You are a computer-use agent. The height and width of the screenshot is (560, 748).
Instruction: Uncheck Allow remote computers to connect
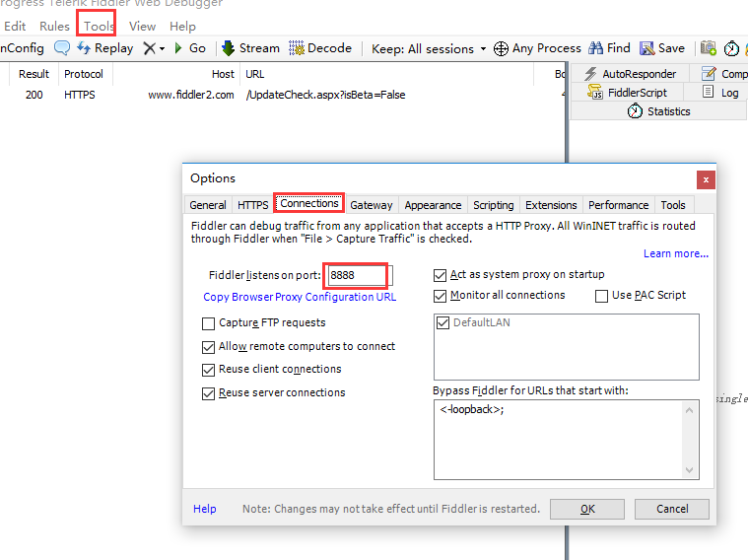[209, 347]
